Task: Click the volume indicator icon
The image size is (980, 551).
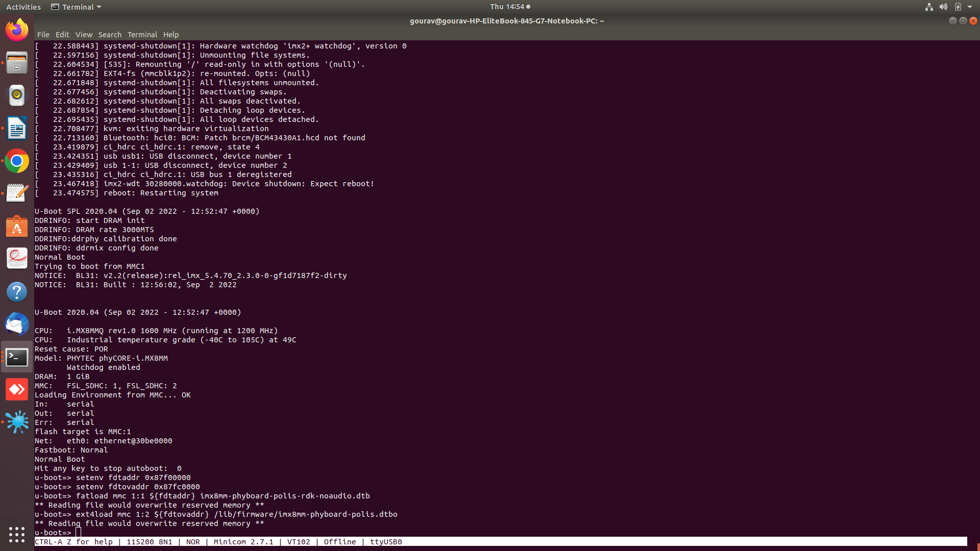Action: click(943, 7)
